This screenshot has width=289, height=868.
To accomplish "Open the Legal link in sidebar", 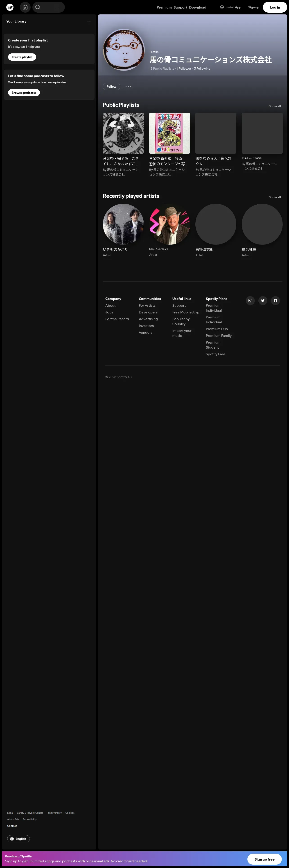I will pos(10,813).
